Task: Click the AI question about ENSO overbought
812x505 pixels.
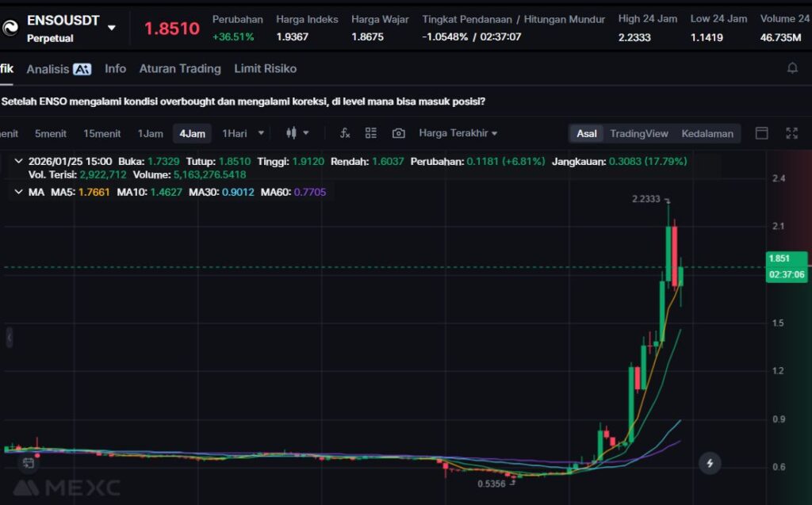Action: (x=243, y=101)
